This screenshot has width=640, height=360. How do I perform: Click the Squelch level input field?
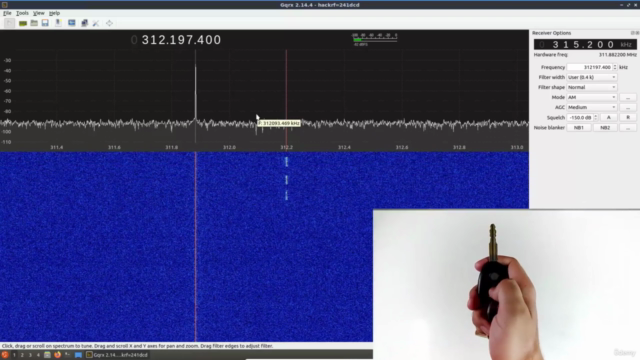point(580,118)
